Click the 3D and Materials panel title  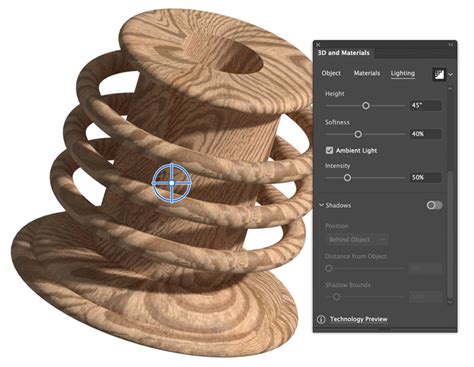344,53
